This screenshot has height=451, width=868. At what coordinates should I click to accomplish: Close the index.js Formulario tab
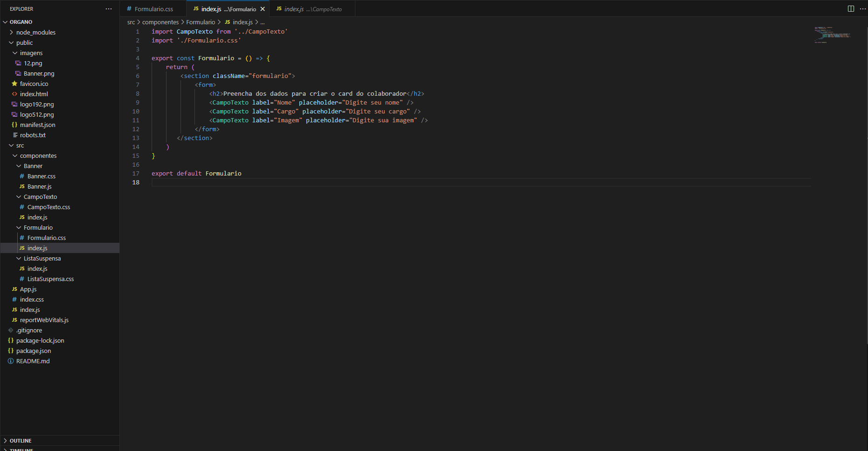[263, 9]
